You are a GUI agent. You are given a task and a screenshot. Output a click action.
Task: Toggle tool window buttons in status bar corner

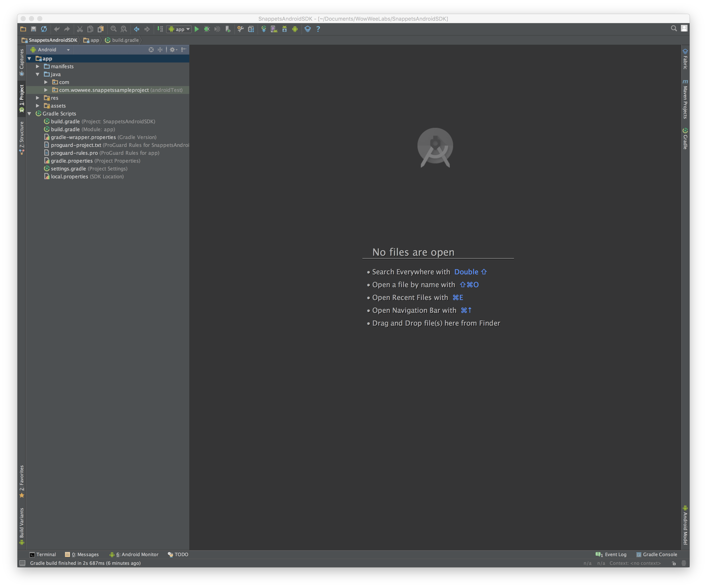pos(23,563)
